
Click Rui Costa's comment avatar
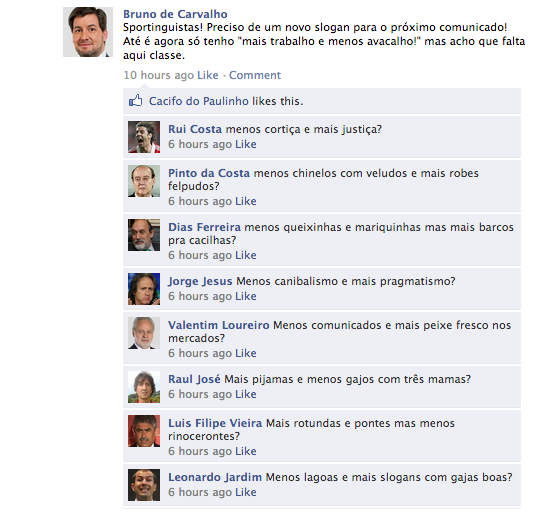144,137
